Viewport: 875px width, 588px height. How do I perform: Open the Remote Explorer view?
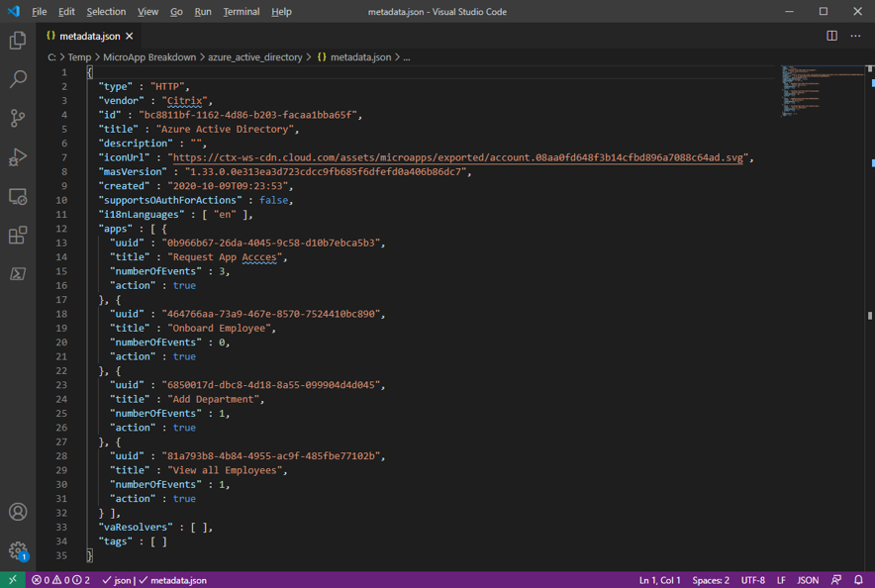point(17,196)
